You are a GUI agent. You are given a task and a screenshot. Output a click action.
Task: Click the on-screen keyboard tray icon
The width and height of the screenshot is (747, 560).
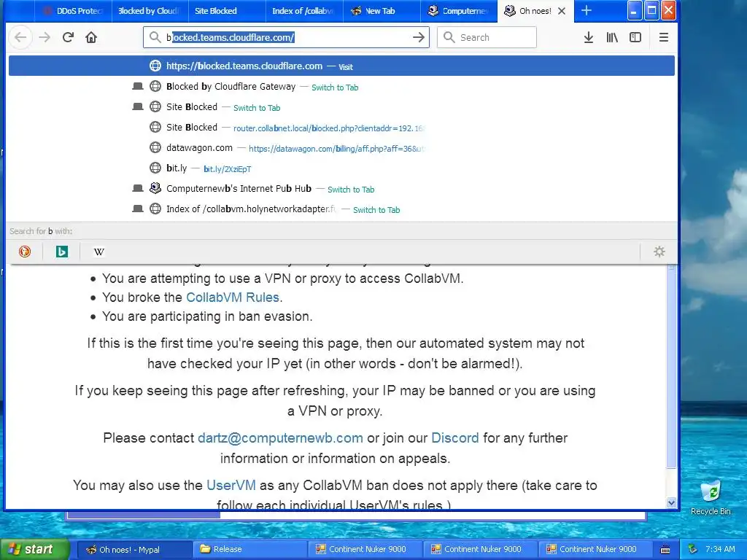coord(665,550)
